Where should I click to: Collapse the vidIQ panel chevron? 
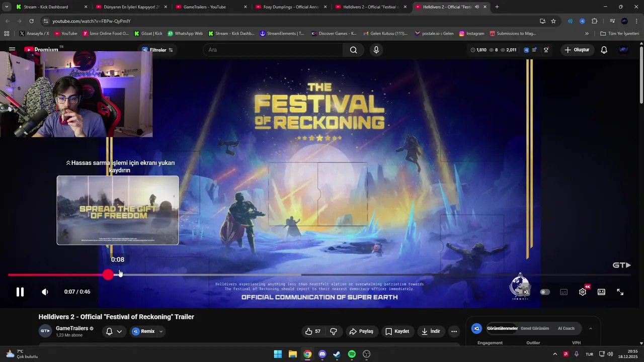[590, 328]
